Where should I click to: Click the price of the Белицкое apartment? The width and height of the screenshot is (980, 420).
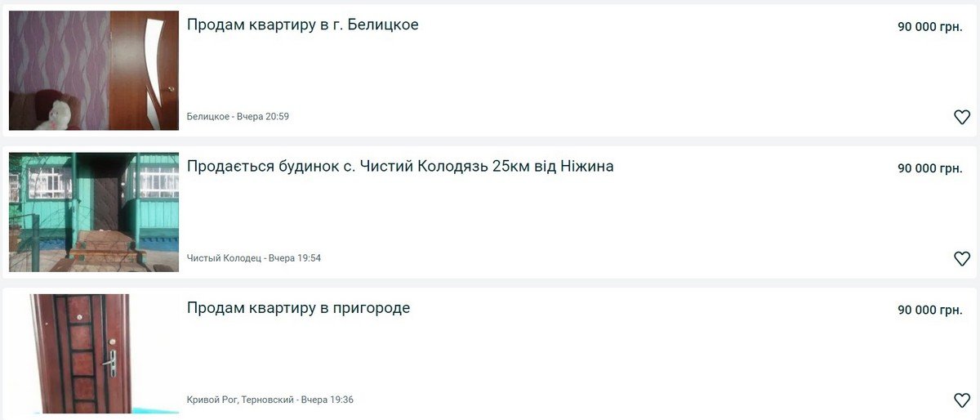click(x=929, y=26)
